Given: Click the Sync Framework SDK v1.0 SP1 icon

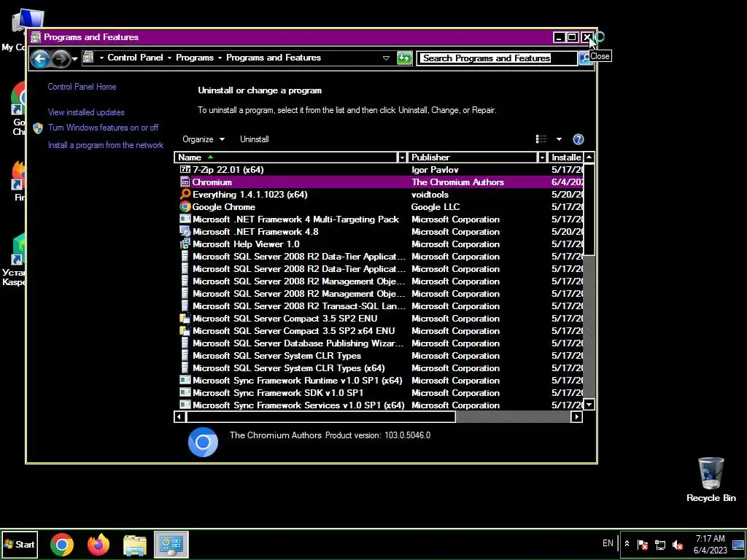Looking at the screenshot, I should point(185,392).
